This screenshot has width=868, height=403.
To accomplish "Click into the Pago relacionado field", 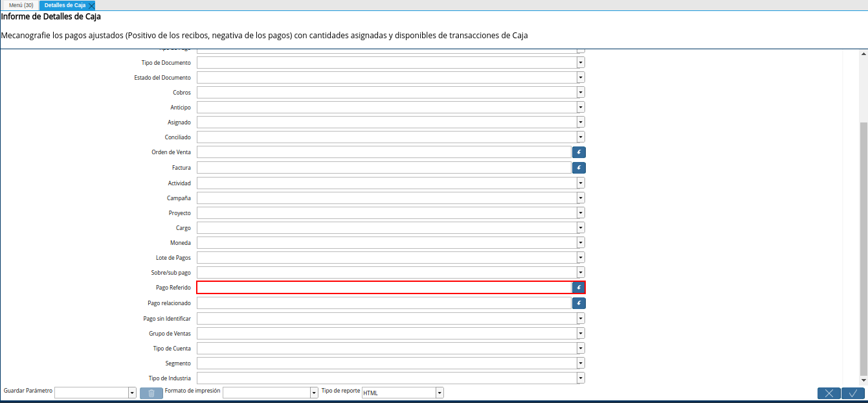I will pos(384,303).
